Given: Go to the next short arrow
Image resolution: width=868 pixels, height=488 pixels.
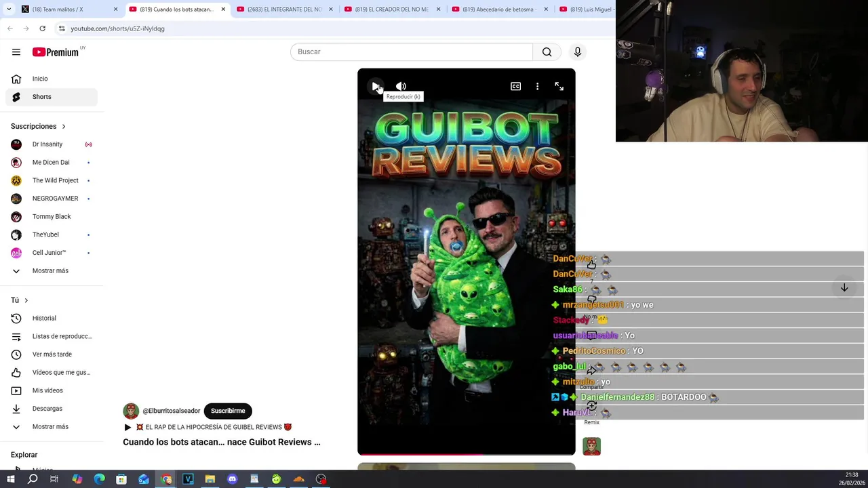Looking at the screenshot, I should [844, 288].
